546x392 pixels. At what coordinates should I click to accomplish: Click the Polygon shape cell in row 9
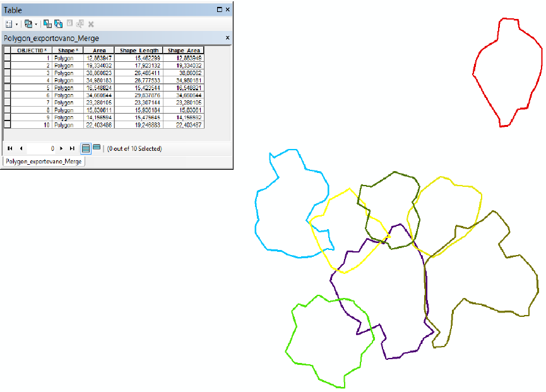click(x=68, y=117)
